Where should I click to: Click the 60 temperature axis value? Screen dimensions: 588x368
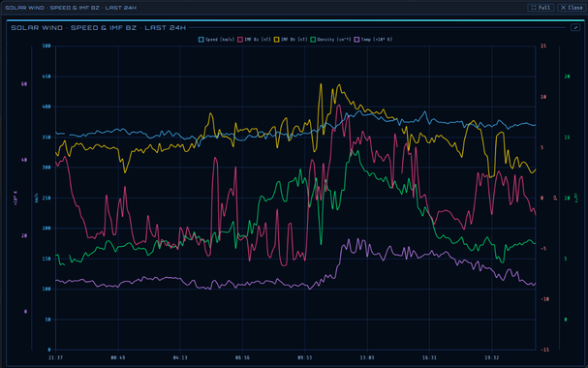click(x=24, y=84)
